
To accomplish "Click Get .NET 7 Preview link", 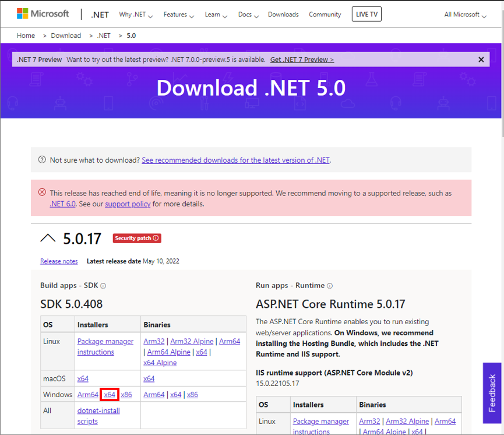I will (x=302, y=59).
